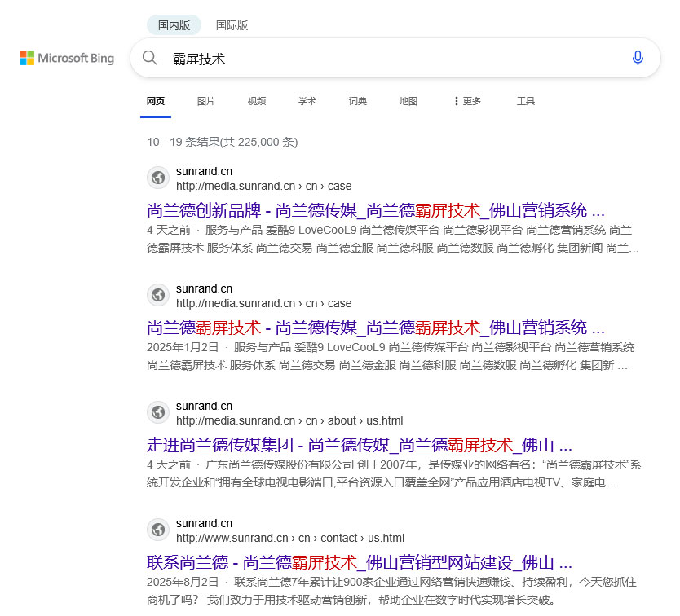Click the www.sunrand.cn contact us.html URL
Image resolution: width=680 pixels, height=616 pixels.
pos(290,538)
